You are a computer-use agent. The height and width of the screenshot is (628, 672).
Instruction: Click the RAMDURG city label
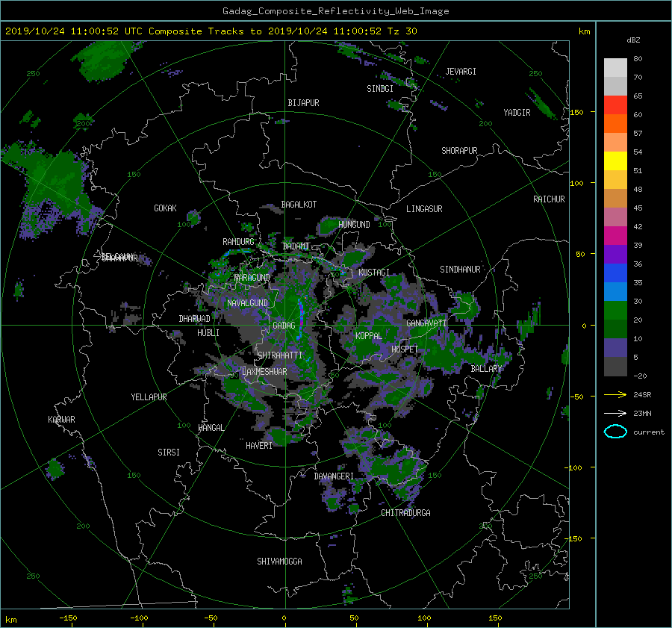pyautogui.click(x=238, y=242)
